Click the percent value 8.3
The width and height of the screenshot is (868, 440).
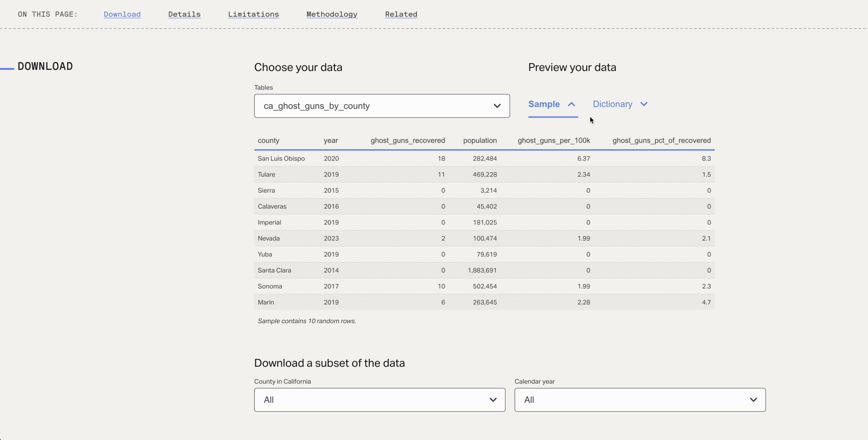click(x=706, y=159)
